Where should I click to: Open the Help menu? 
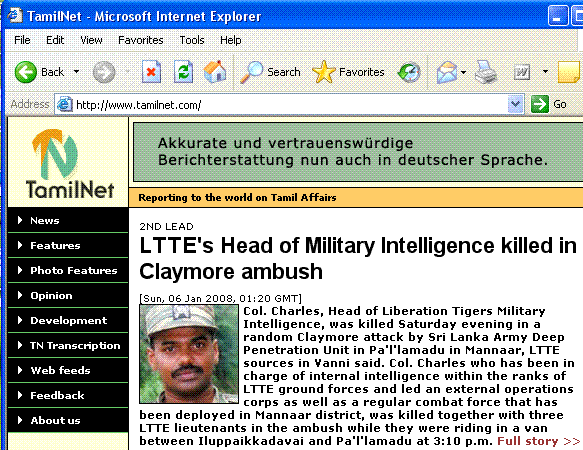[231, 40]
